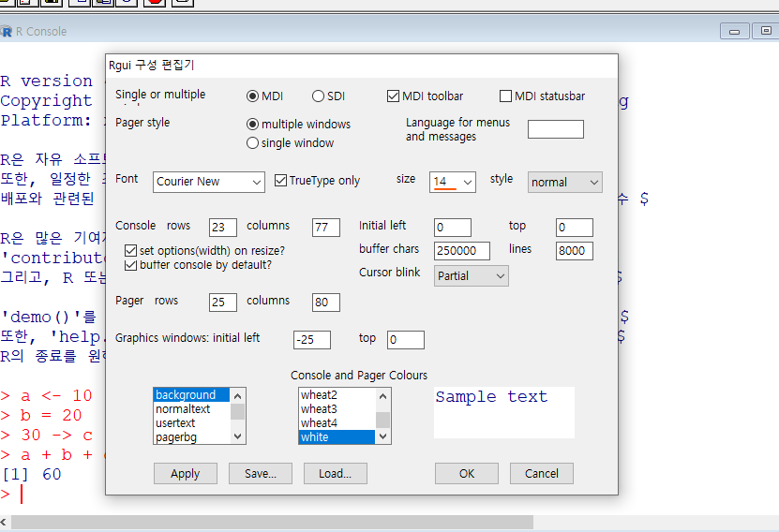Screen dimensions: 779x532
Task: Minimize the R Console window
Action: point(734,31)
